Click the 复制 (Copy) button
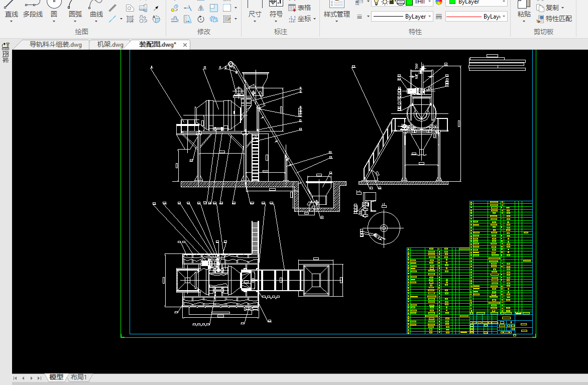 (551, 8)
